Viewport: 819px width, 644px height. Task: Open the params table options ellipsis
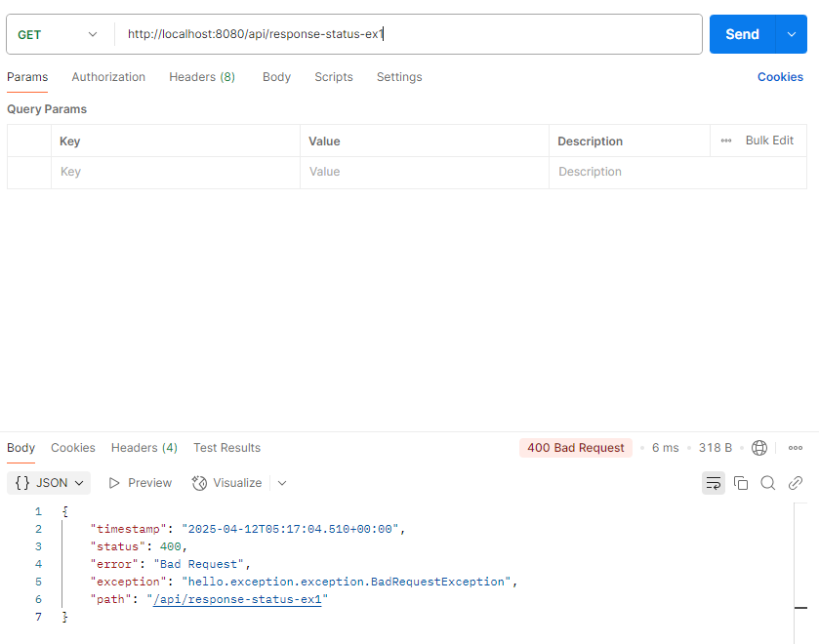pos(726,141)
